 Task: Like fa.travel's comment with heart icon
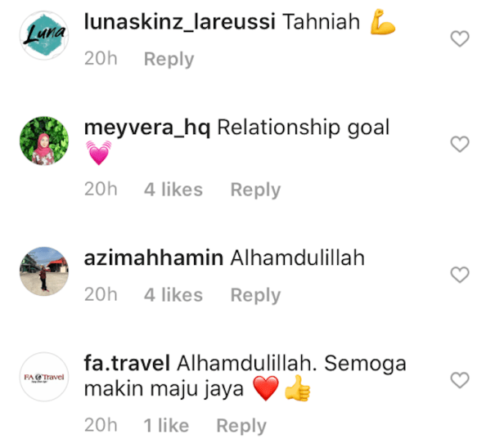[x=460, y=380]
